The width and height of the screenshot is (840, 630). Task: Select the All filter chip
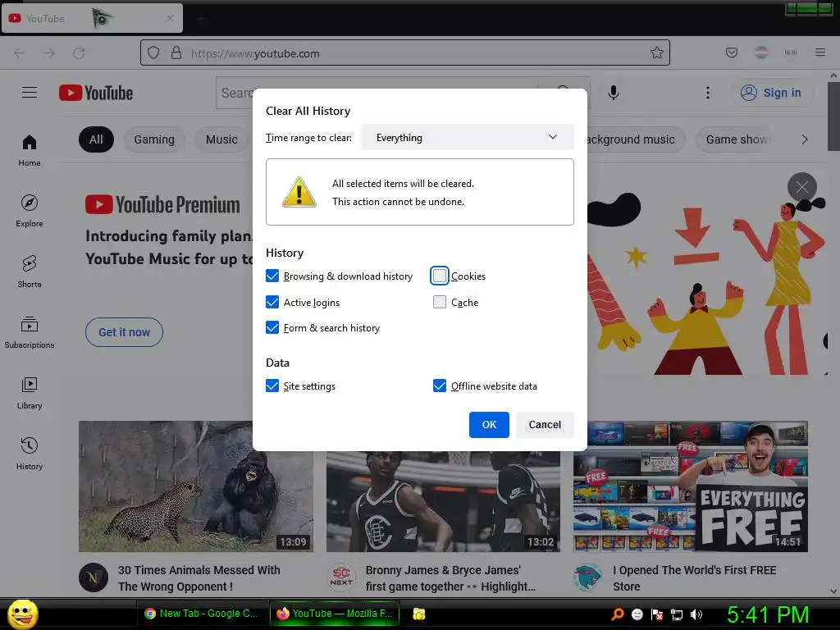pyautogui.click(x=97, y=139)
